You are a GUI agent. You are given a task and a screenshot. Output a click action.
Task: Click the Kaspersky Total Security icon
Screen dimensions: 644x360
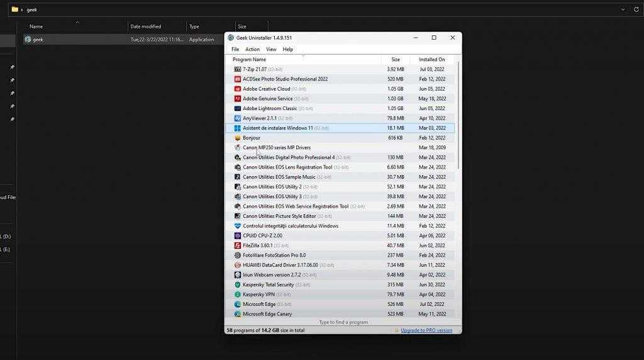(237, 285)
